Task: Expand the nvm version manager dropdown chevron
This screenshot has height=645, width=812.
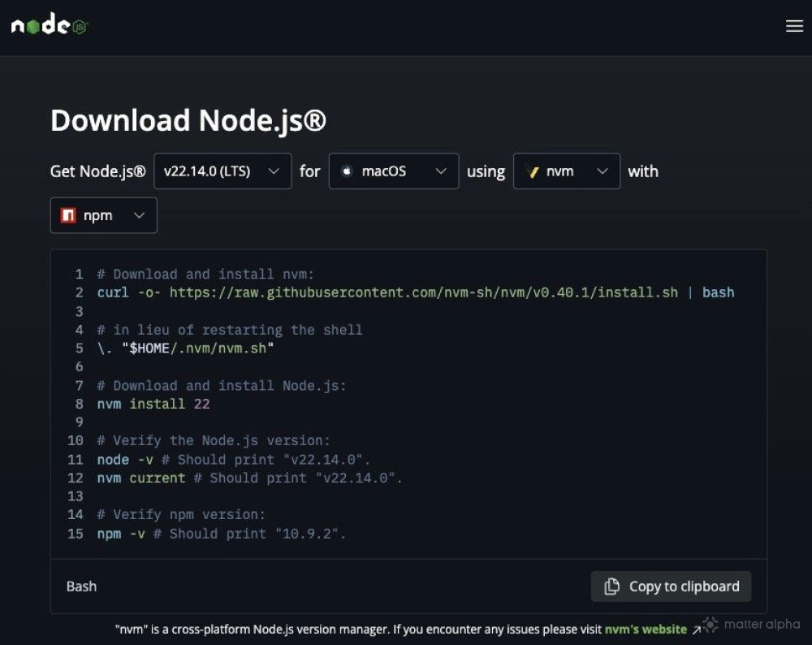Action: pyautogui.click(x=603, y=171)
